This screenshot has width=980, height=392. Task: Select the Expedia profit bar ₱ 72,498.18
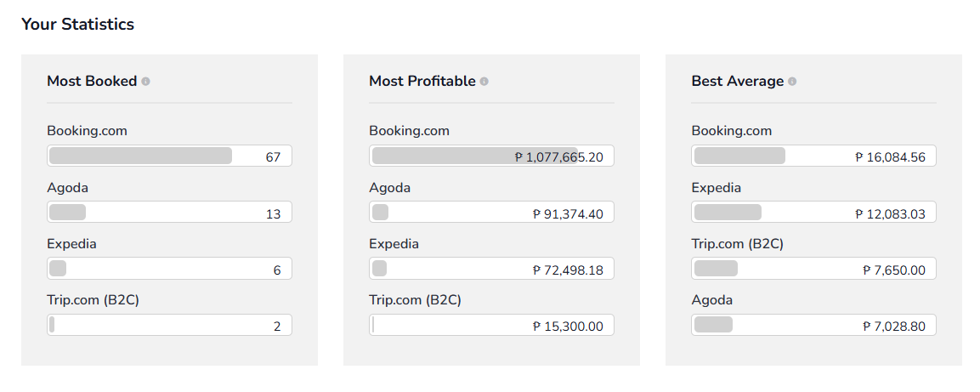click(x=491, y=268)
